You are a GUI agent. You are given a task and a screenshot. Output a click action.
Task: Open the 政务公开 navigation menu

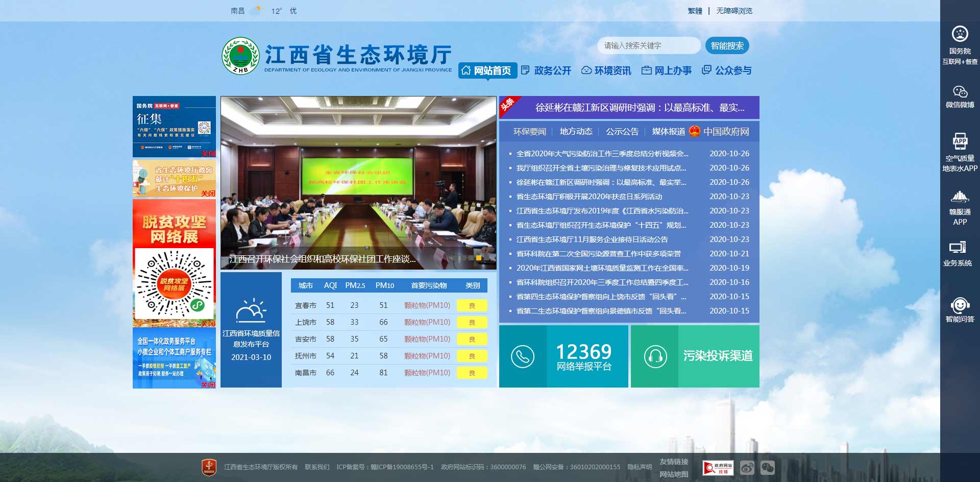point(546,70)
